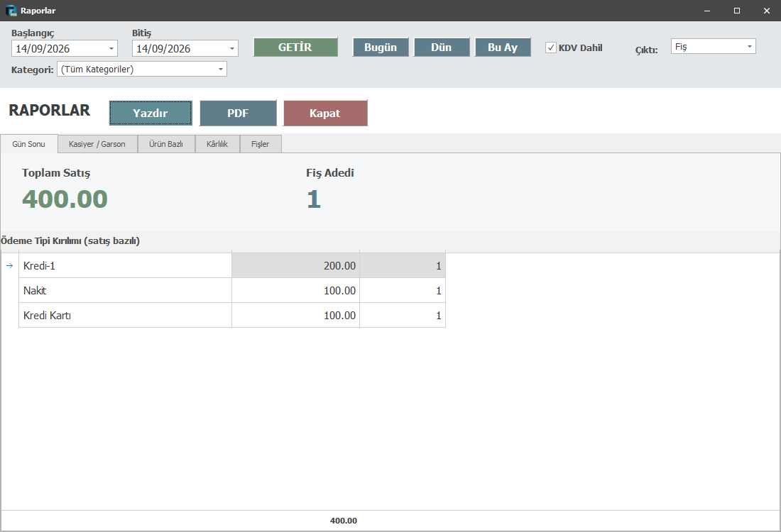Open the Başlangıç date dropdown
Viewport: 781px width, 532px height.
click(x=111, y=49)
